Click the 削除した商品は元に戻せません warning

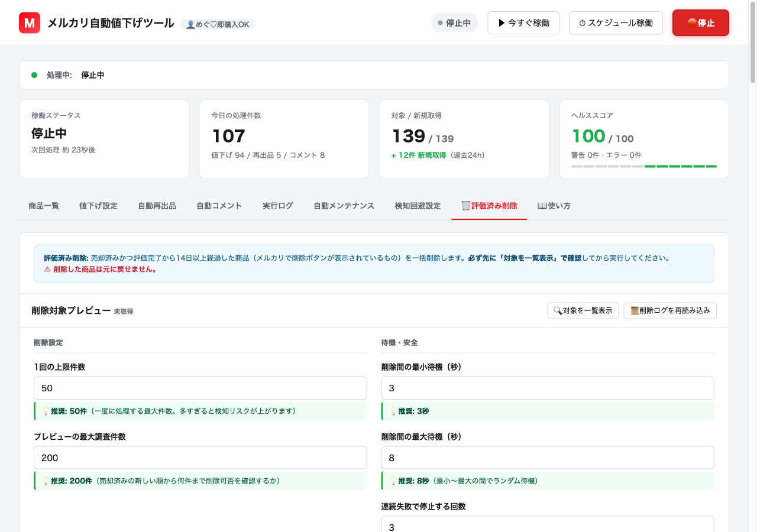point(101,270)
